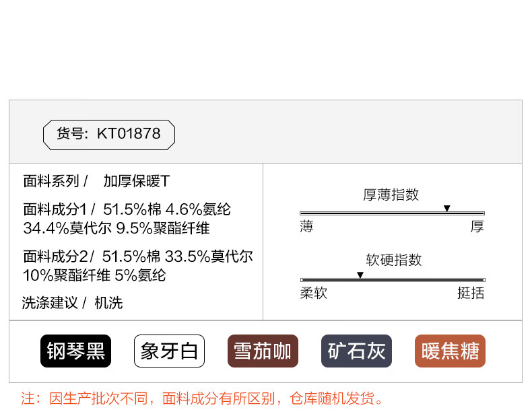The width and height of the screenshot is (532, 420).
Task: Click the 洗涤建议 机洗 washing advice
Action: [x=73, y=303]
